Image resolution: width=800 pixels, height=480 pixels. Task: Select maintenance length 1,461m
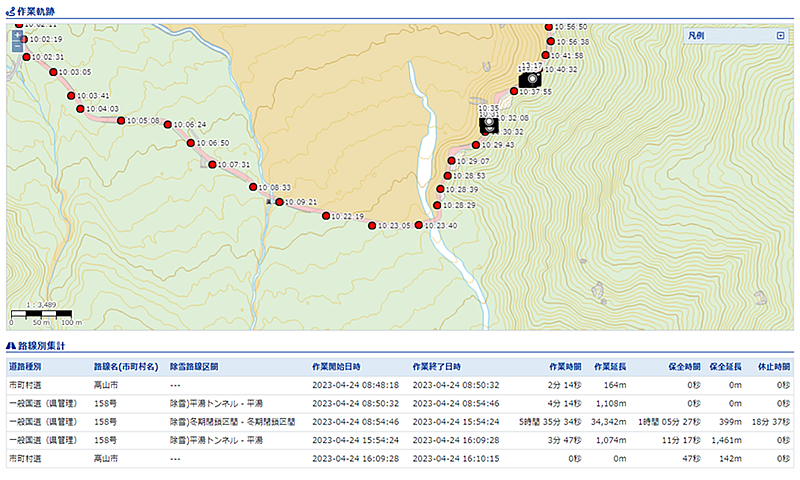tap(726, 440)
